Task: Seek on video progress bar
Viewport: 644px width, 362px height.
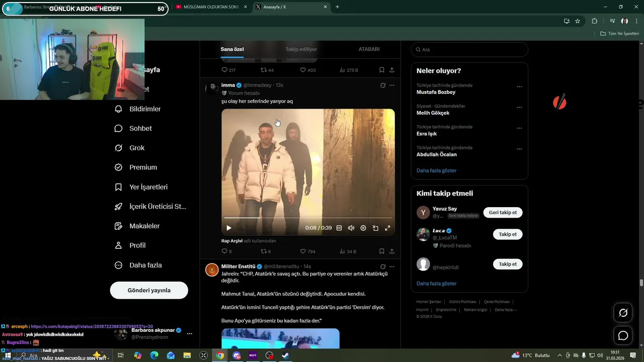Action: [x=308, y=218]
